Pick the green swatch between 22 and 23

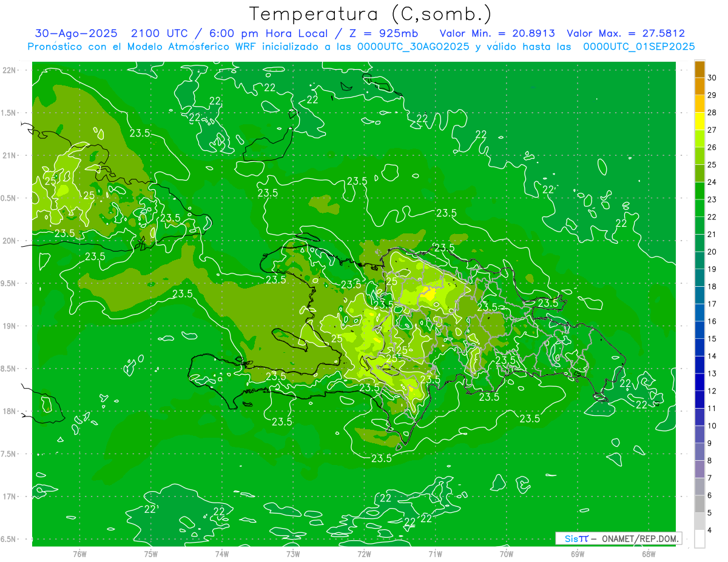point(699,209)
